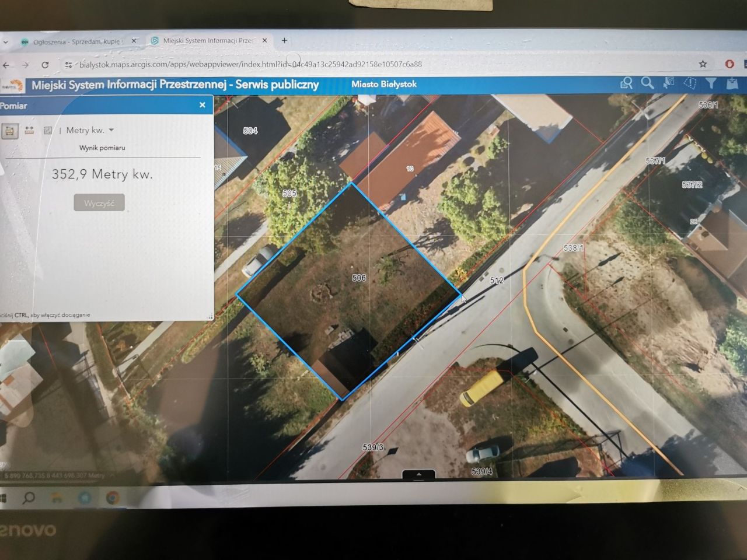Image resolution: width=747 pixels, height=560 pixels.
Task: Click the 352,9 Metry kw. result value
Action: click(102, 174)
